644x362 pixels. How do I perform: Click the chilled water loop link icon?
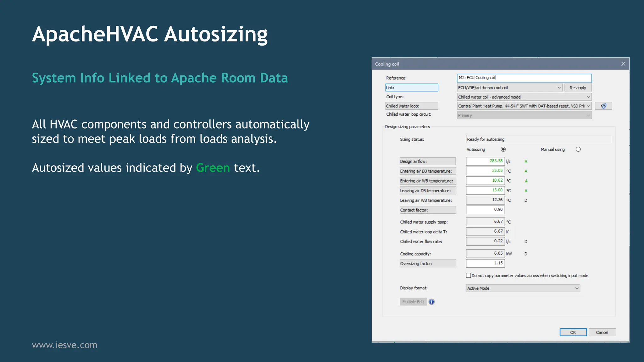click(x=603, y=106)
